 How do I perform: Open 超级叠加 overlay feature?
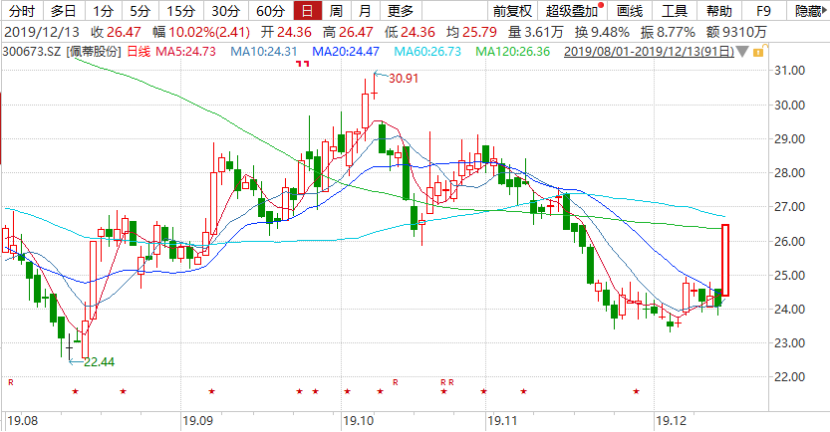tap(572, 11)
